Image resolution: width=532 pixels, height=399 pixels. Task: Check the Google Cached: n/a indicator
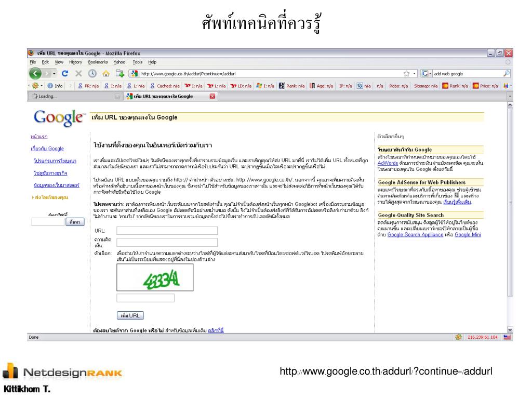click(165, 86)
